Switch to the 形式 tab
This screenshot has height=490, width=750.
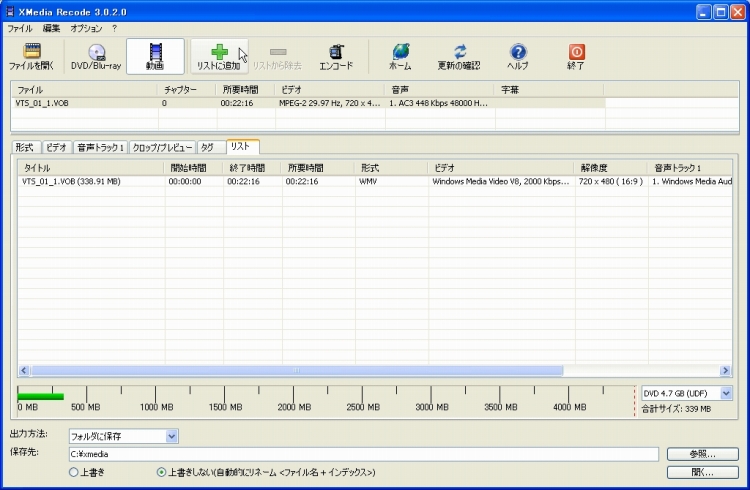point(25,147)
